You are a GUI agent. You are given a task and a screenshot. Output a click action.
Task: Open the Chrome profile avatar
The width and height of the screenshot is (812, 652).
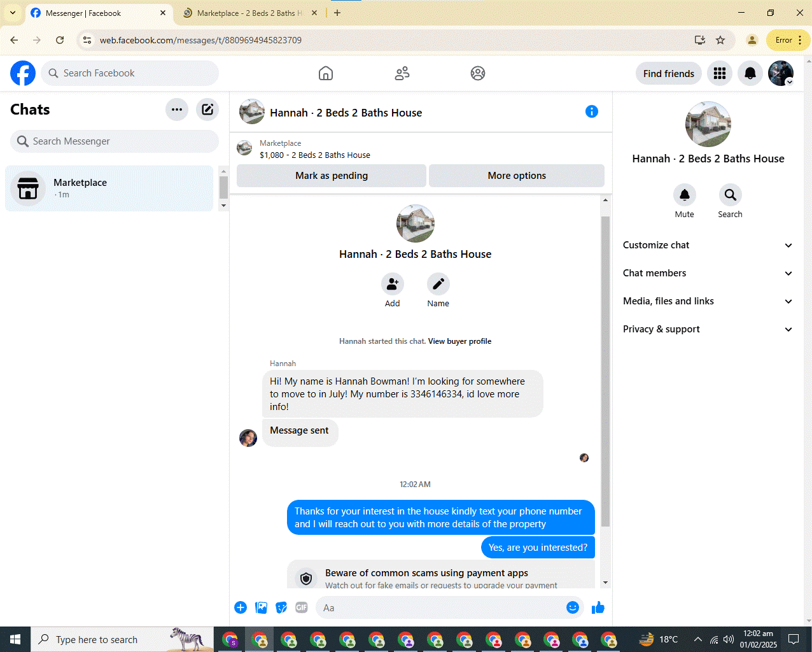(752, 40)
